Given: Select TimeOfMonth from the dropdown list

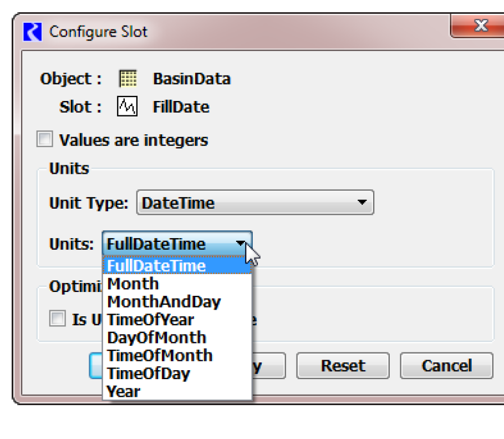Looking at the screenshot, I should (160, 355).
